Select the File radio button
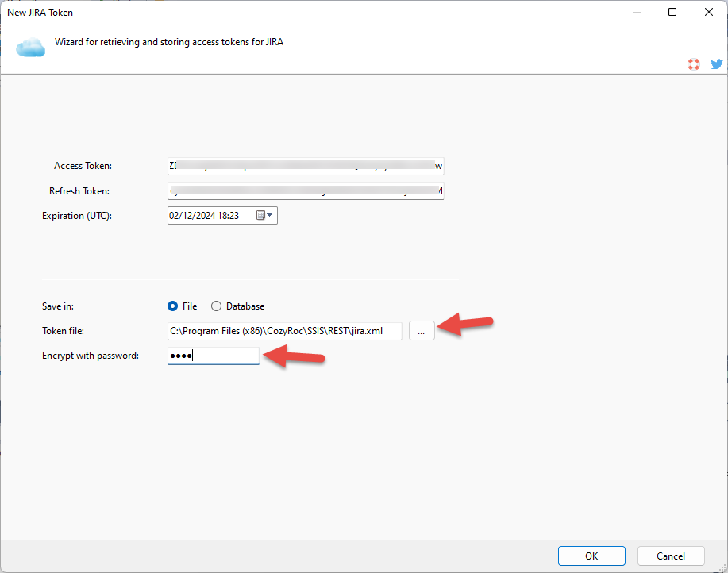Image resolution: width=728 pixels, height=573 pixels. pos(173,306)
